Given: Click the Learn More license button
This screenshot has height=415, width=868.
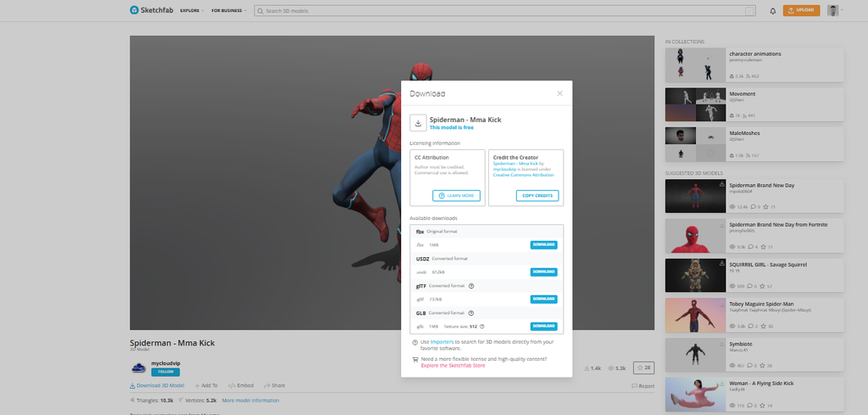Looking at the screenshot, I should tap(456, 195).
